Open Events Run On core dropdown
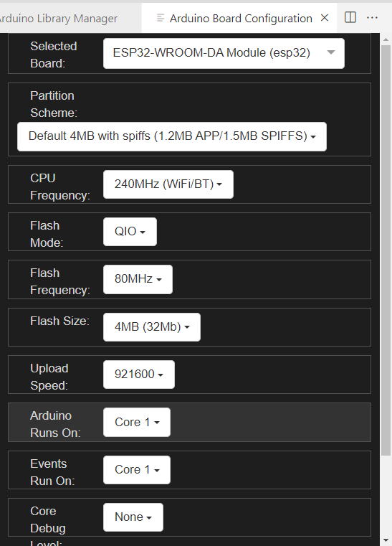 click(137, 470)
